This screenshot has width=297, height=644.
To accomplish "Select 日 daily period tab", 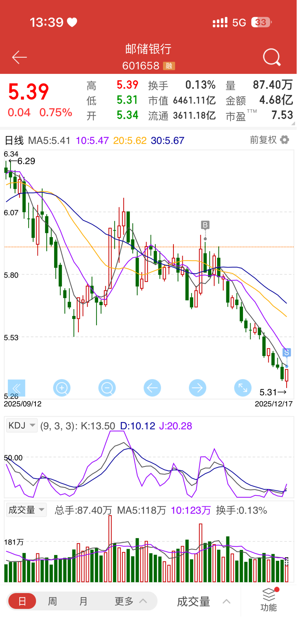I will (22, 601).
